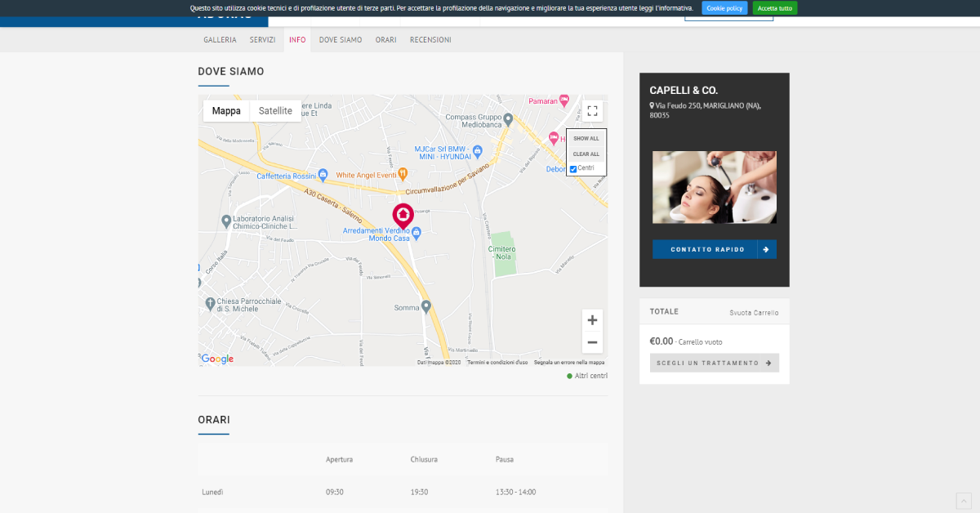Click the Clear All map button
Screen dimensions: 980x513
tap(586, 154)
